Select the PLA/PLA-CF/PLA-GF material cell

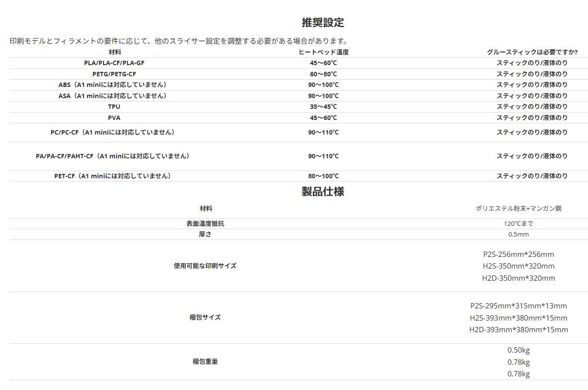coord(114,63)
